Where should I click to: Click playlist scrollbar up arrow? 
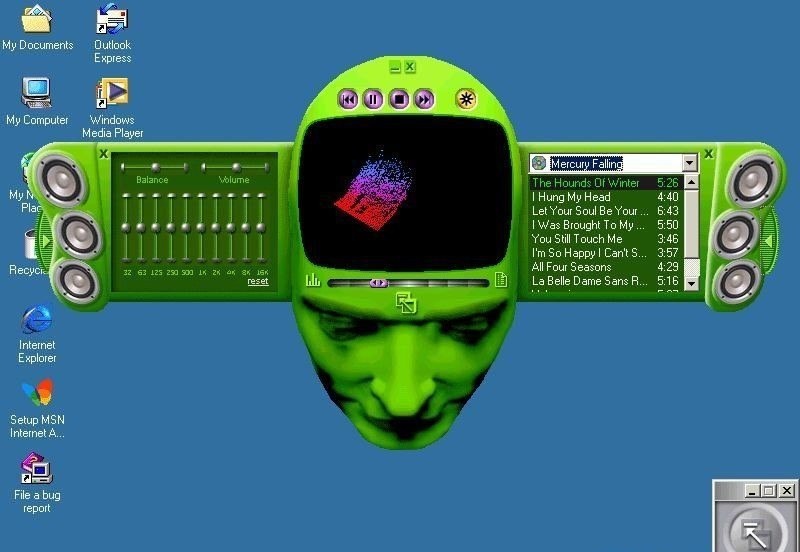[x=691, y=182]
